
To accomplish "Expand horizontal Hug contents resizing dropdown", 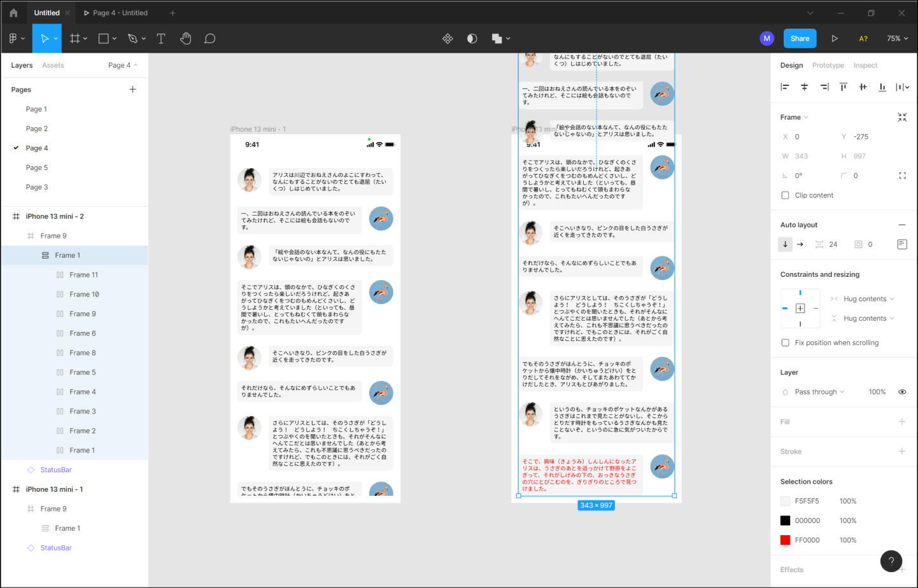I will [x=868, y=299].
